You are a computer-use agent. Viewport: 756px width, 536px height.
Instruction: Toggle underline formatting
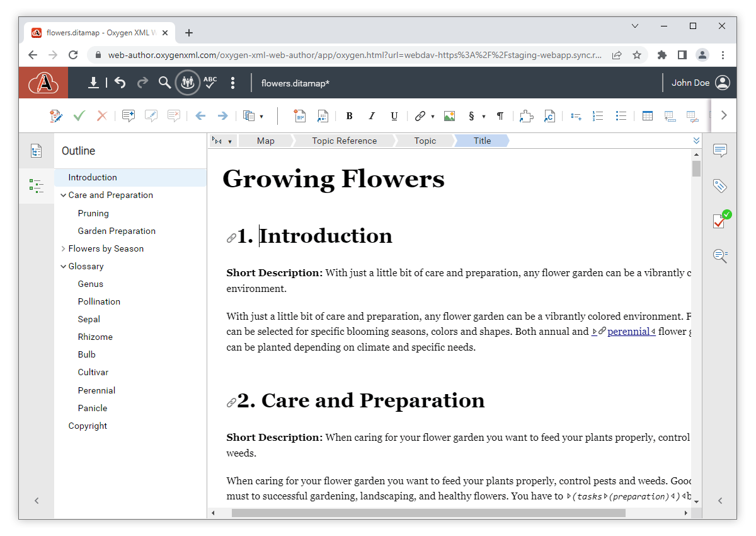[394, 116]
